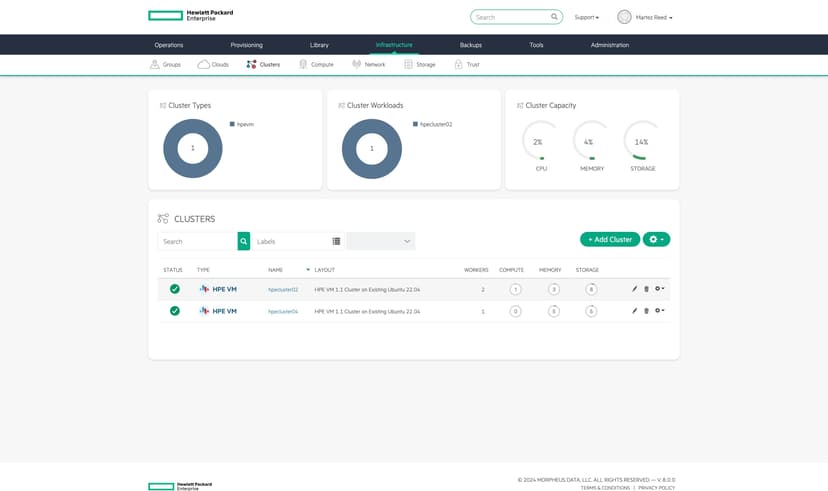The width and height of the screenshot is (828, 491).
Task: Click the Cluster Workloads donut chart
Action: pos(372,148)
